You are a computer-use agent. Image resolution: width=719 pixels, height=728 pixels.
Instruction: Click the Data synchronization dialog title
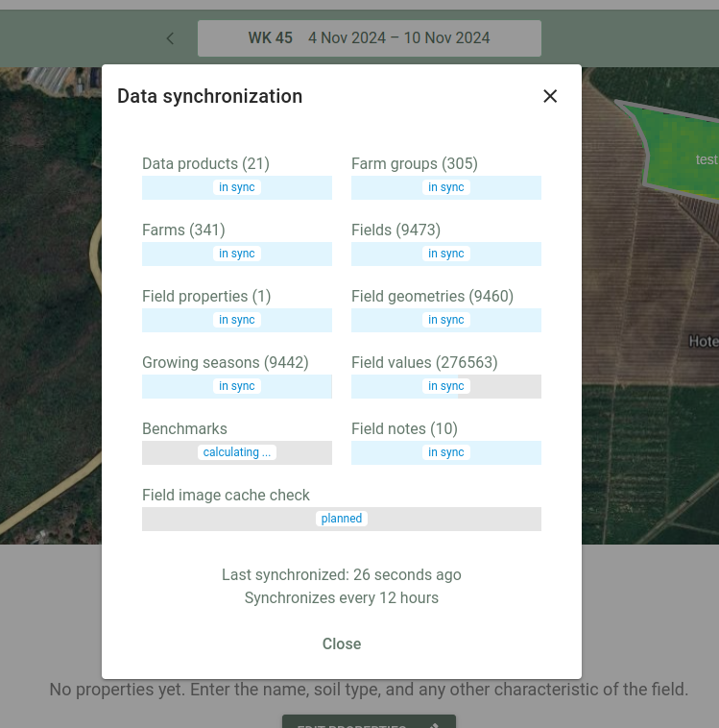pyautogui.click(x=209, y=96)
